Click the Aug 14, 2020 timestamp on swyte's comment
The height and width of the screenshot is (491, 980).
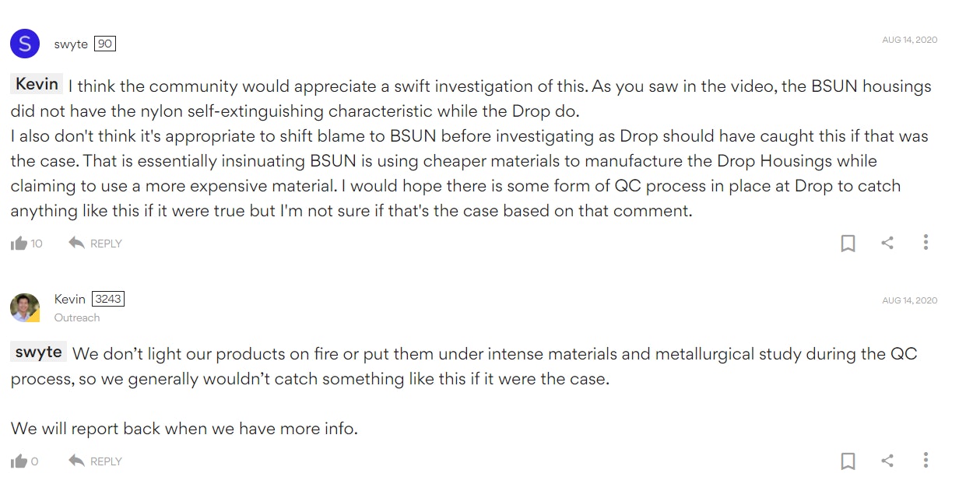(909, 40)
